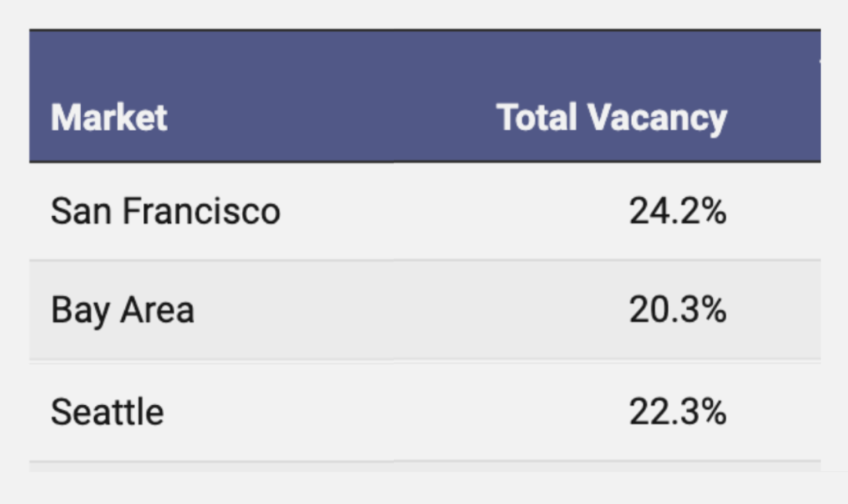Click the divider between Bay Area and Seattle
This screenshot has width=848, height=504.
[x=425, y=360]
